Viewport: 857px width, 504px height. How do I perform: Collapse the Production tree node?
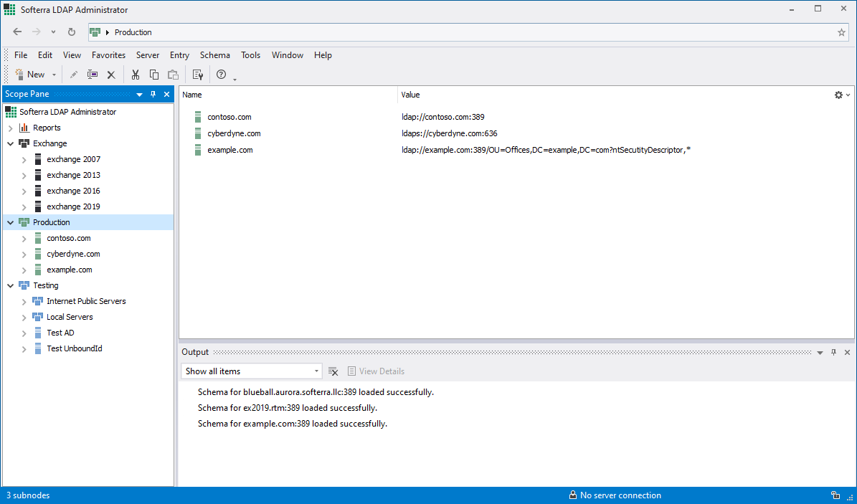10,222
